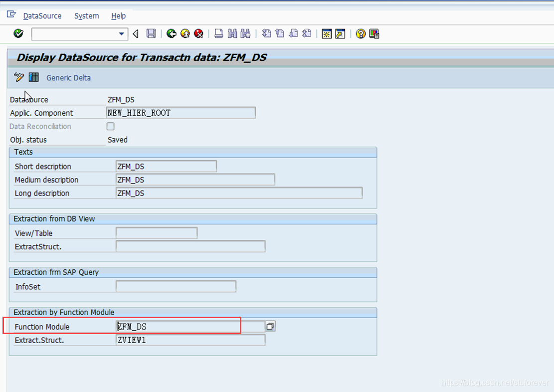Viewport: 554px width, 392px height.
Task: Click the green Enter checkmark icon
Action: [x=18, y=33]
